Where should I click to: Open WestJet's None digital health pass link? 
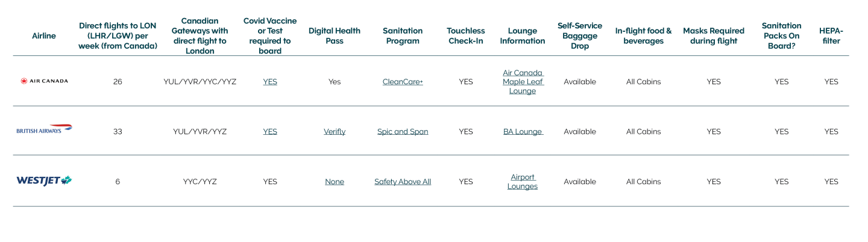pos(335,182)
